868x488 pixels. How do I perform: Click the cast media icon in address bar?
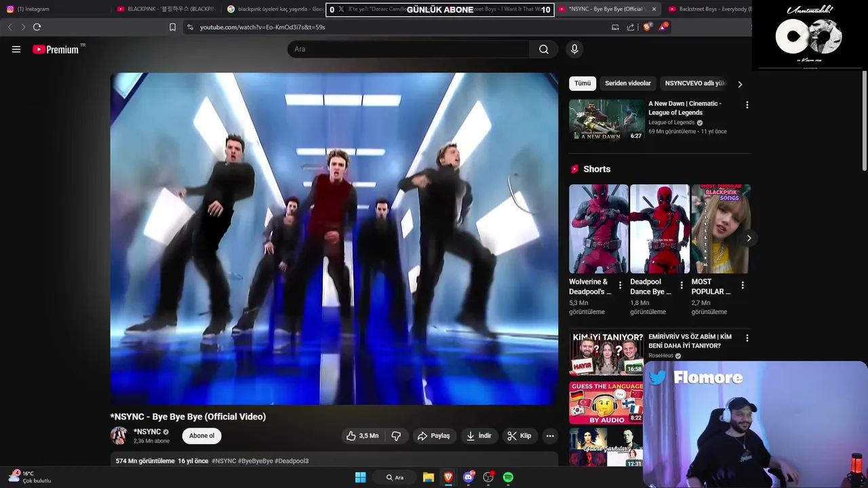(615, 27)
